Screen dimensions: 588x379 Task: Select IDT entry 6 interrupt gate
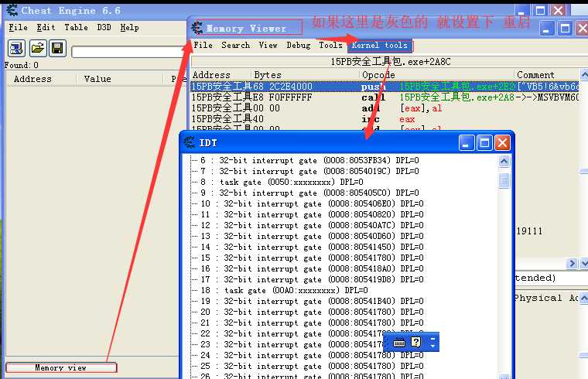(x=309, y=160)
